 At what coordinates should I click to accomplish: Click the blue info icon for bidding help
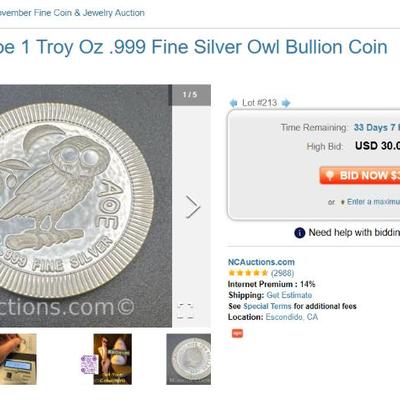(x=300, y=233)
